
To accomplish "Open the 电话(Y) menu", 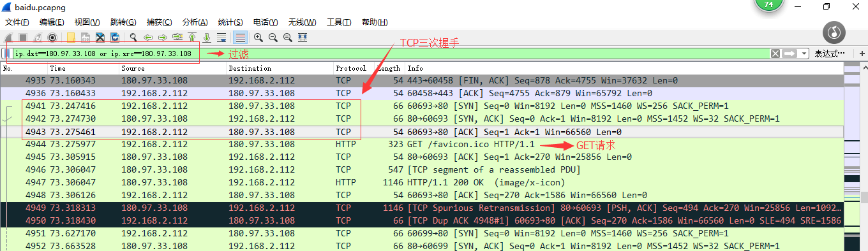I will coord(266,22).
